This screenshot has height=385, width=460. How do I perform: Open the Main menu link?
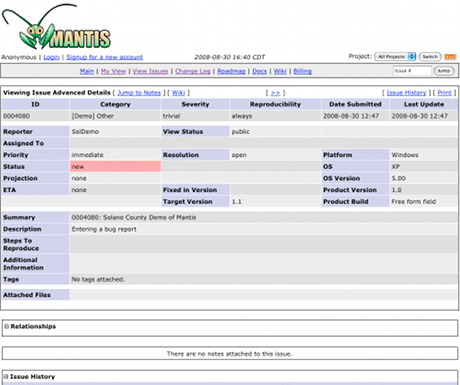coord(87,71)
